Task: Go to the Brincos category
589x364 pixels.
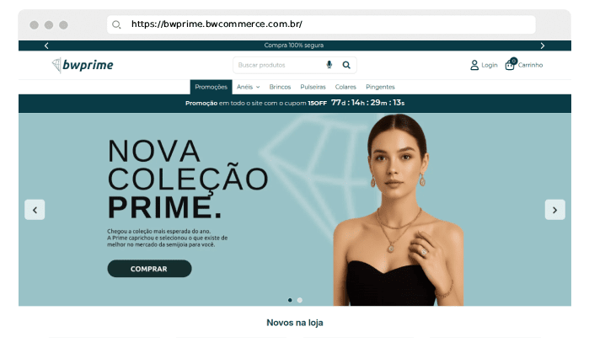Action: 280,87
